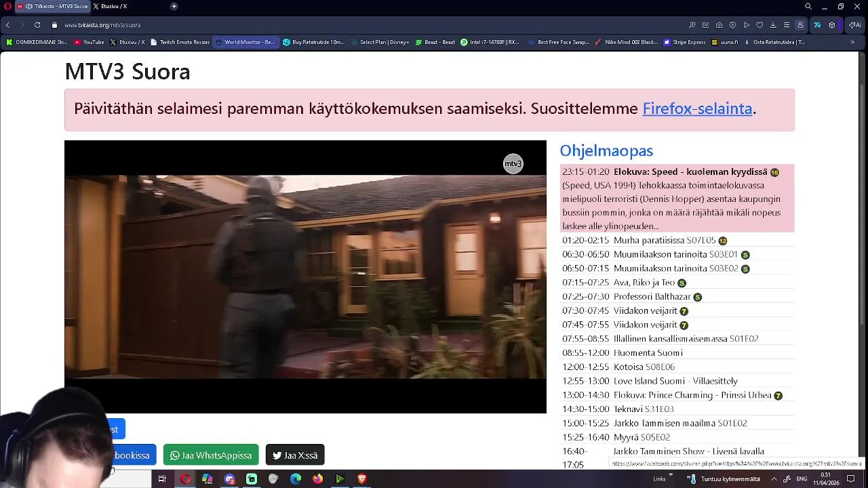
Task: Click the share page icon in address bar
Action: tap(705, 25)
